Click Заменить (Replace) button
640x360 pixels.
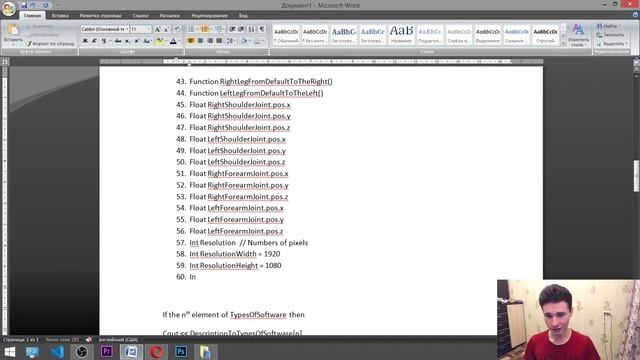pos(610,35)
